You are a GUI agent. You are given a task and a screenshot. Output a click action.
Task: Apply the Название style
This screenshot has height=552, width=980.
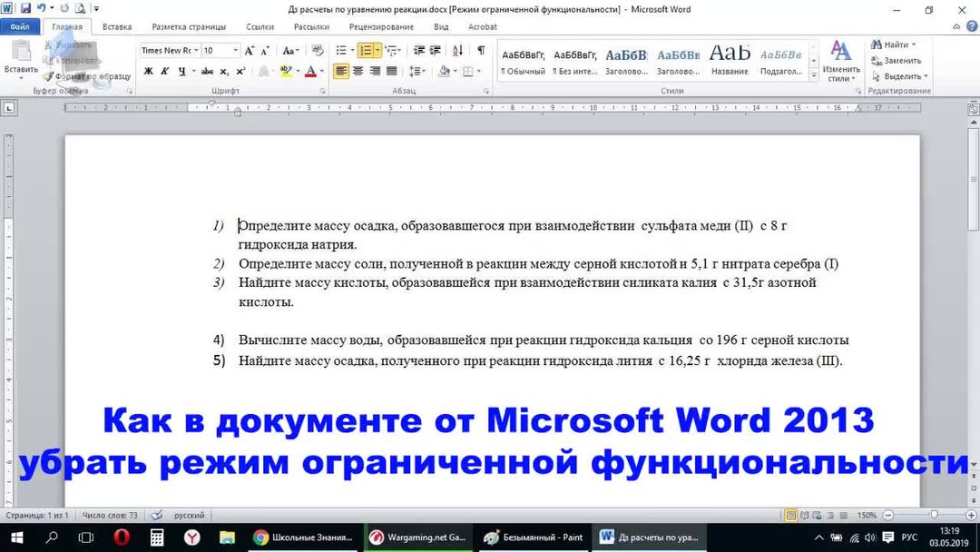click(x=730, y=63)
